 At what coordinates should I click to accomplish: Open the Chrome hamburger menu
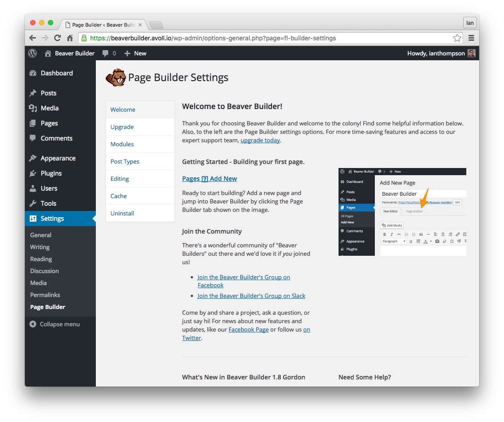(x=471, y=38)
